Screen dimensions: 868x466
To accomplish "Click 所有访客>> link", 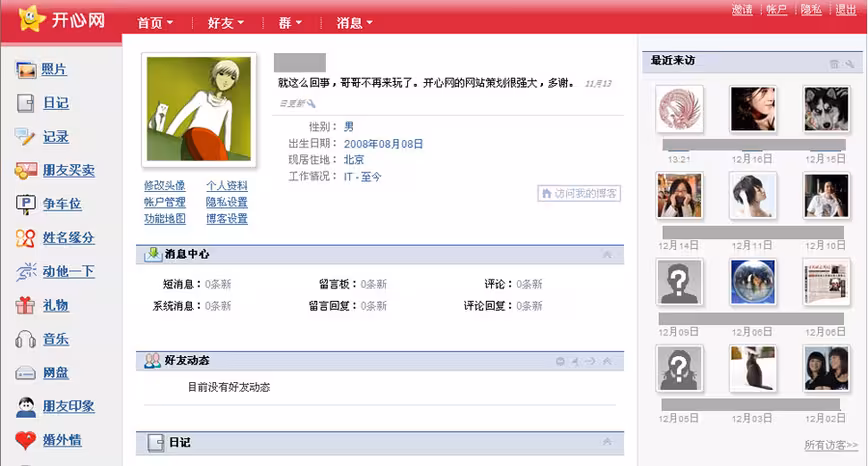I will [x=831, y=445].
